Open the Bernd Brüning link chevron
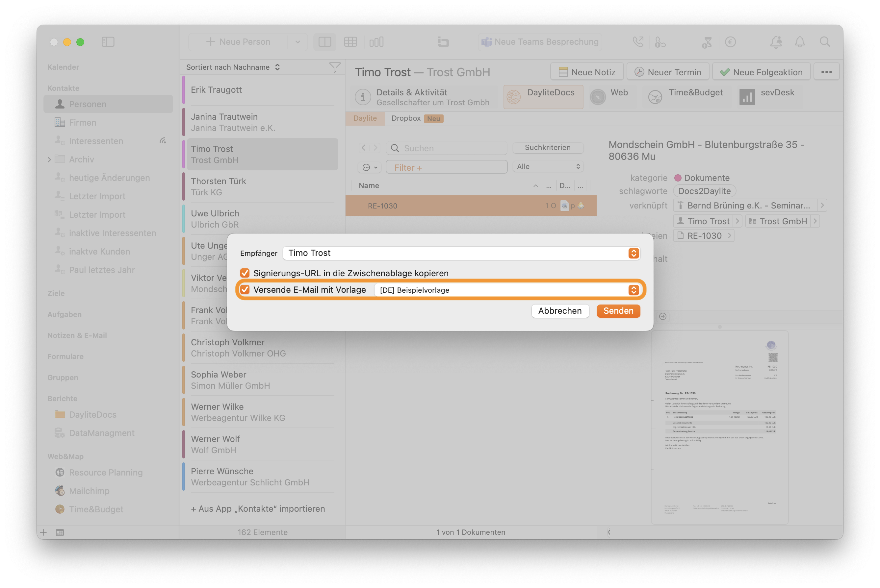 [x=822, y=205]
